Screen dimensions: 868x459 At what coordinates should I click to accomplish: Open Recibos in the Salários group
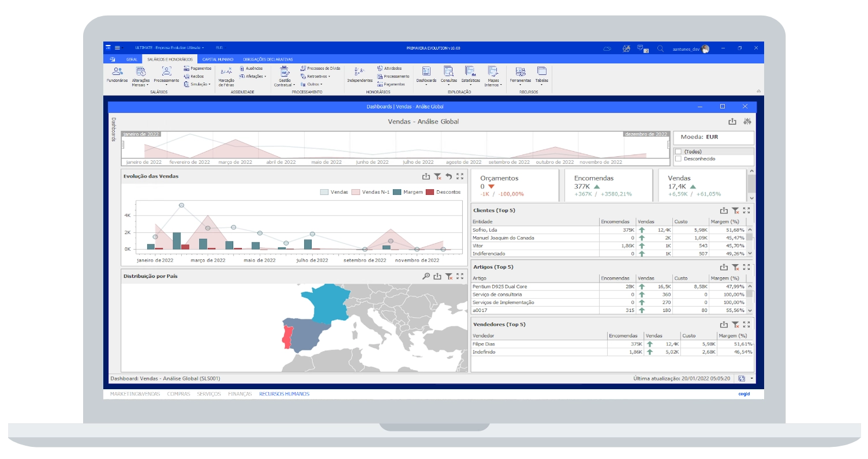(x=194, y=76)
